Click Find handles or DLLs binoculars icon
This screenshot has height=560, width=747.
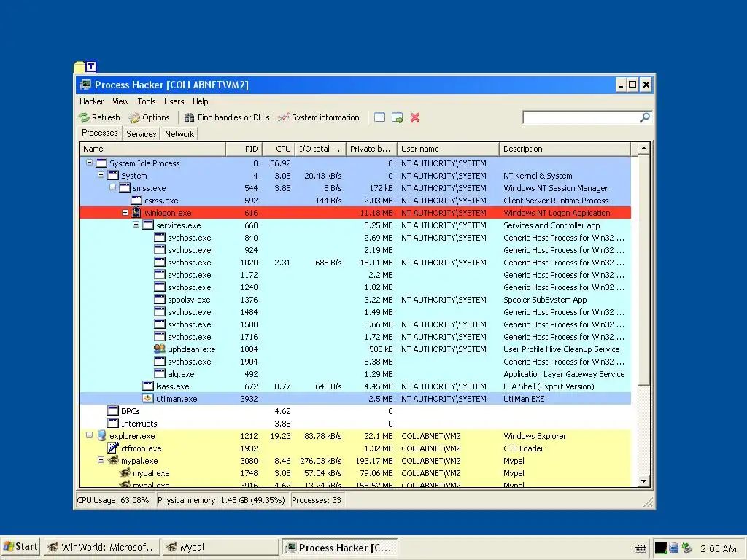(189, 117)
